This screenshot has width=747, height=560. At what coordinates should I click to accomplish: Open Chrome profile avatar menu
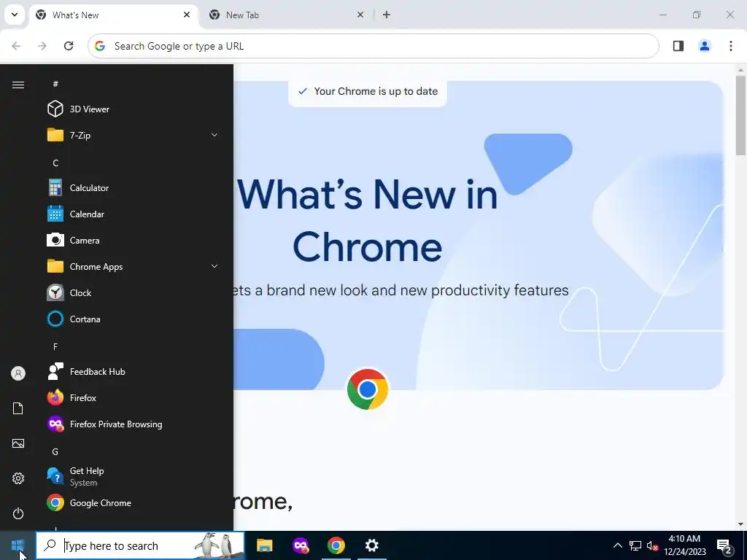[x=705, y=46]
